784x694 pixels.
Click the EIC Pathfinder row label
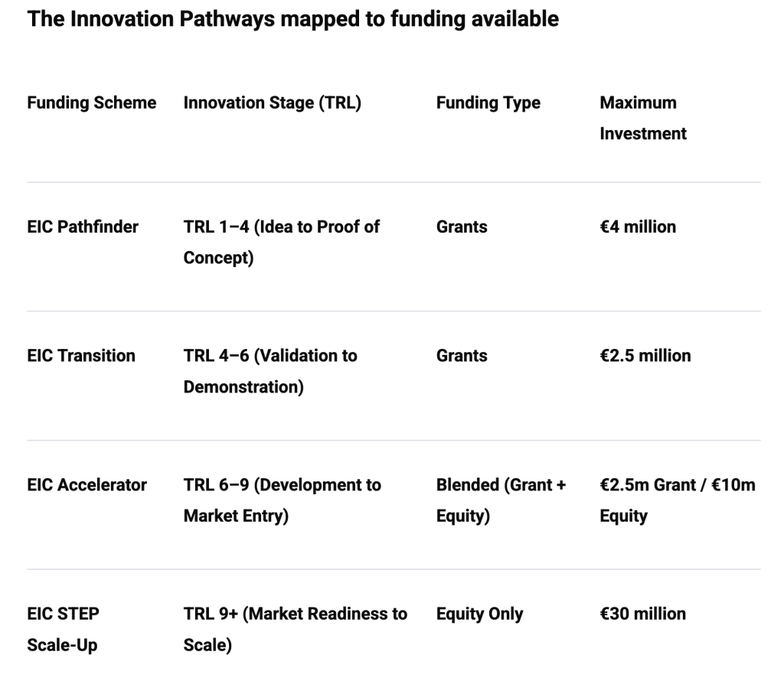pos(83,226)
